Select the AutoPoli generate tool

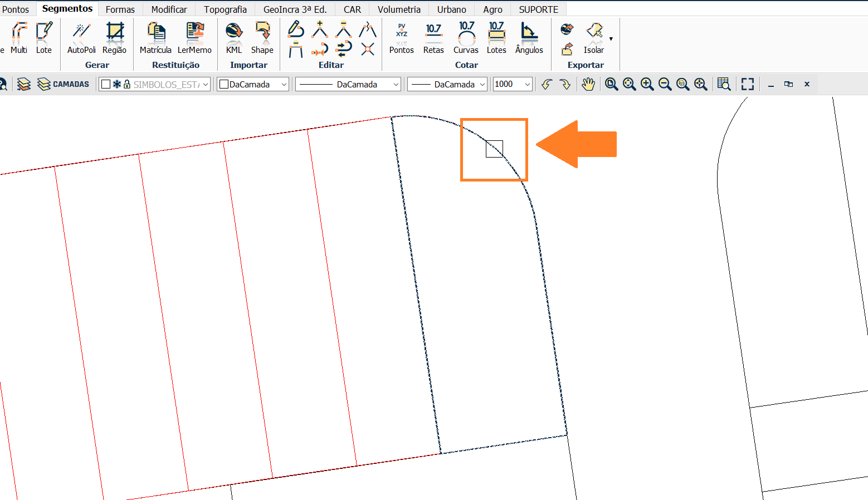(81, 38)
